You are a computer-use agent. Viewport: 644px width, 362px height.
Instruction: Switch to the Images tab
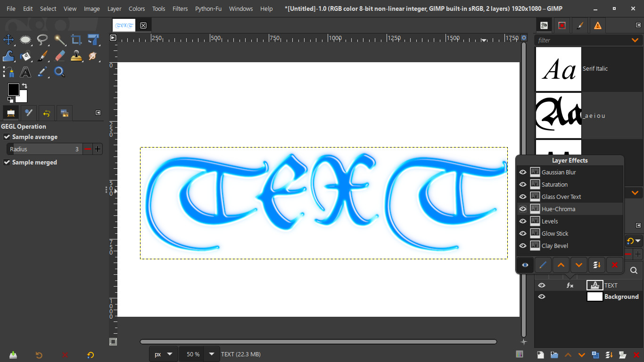click(x=65, y=113)
